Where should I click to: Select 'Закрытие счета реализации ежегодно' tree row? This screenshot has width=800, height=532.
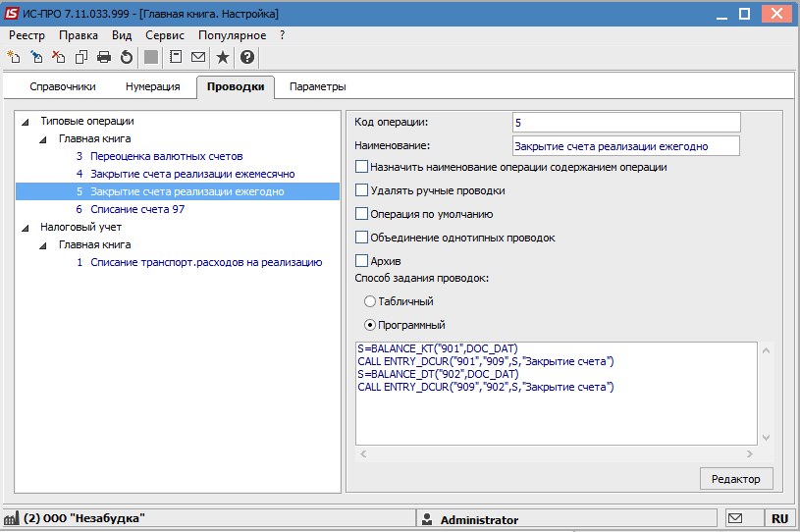pos(178,191)
